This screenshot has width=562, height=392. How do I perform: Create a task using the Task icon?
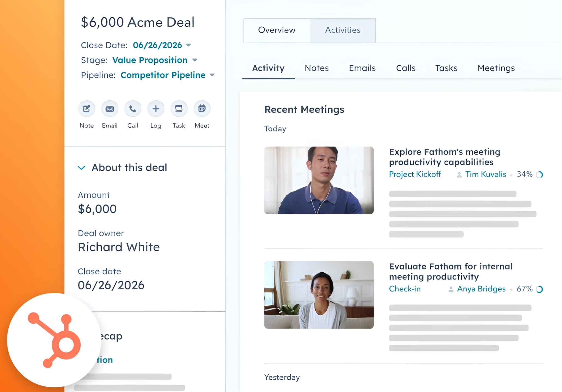pos(179,109)
